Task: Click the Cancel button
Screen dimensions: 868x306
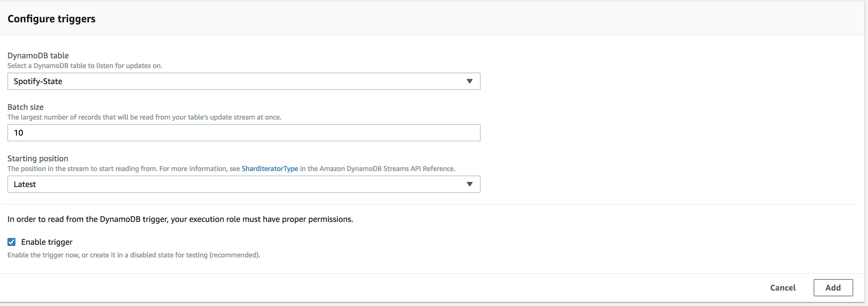Action: (x=782, y=288)
